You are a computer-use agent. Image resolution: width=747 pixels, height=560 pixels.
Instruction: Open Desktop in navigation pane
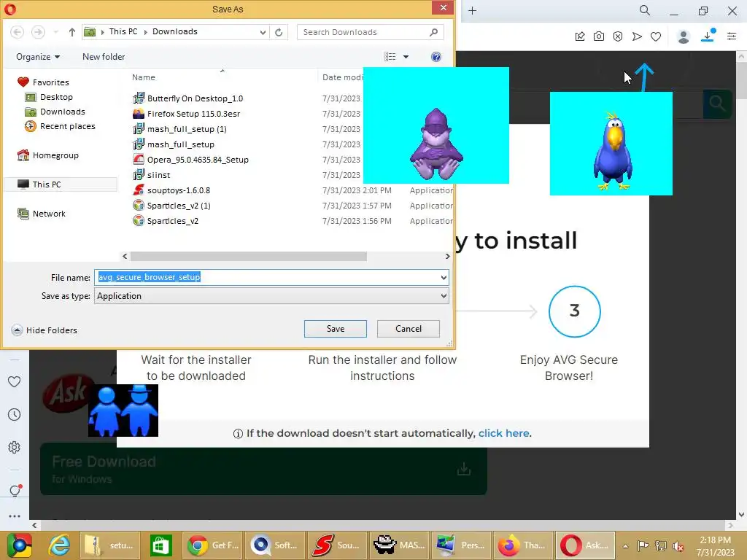coord(49,97)
